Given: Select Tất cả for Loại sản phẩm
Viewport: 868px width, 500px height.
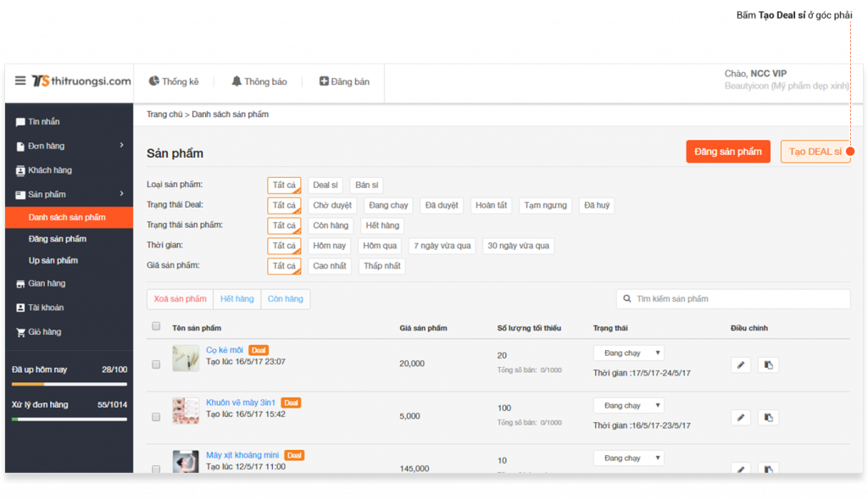Looking at the screenshot, I should (x=284, y=185).
